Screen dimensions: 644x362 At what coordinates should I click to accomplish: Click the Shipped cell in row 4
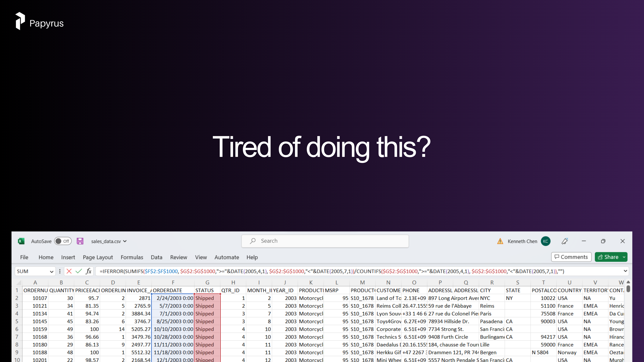coord(207,314)
